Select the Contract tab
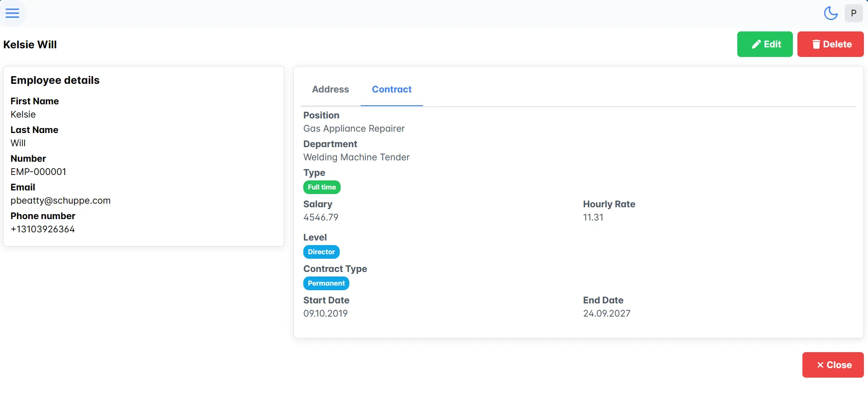The height and width of the screenshot is (420, 868). (392, 89)
